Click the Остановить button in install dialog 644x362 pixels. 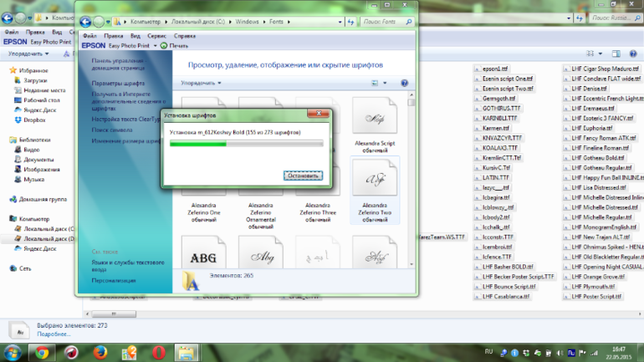tap(303, 176)
